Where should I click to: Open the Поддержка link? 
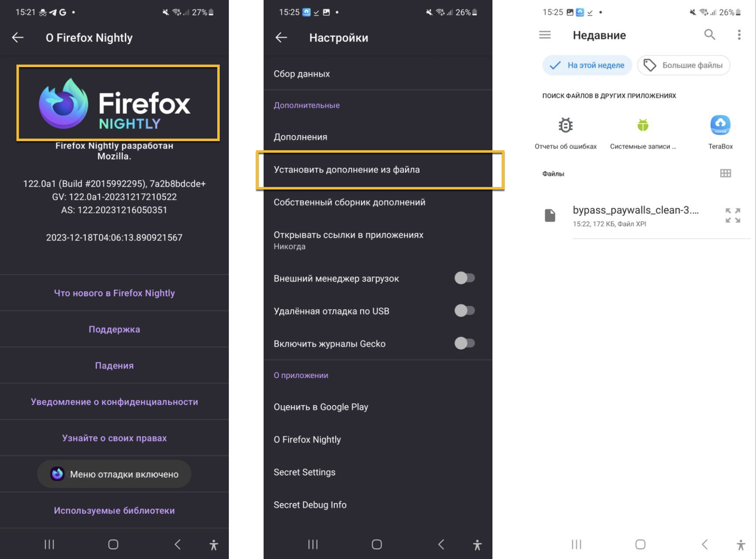tap(114, 329)
